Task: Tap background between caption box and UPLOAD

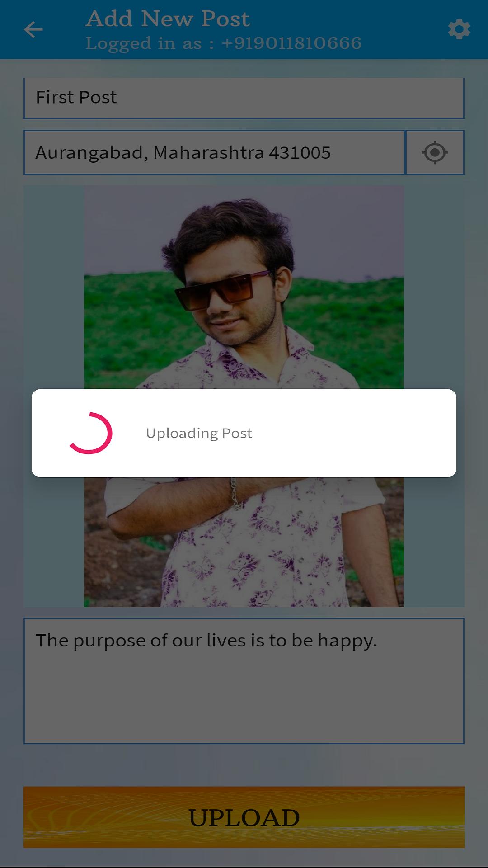Action: tap(244, 765)
